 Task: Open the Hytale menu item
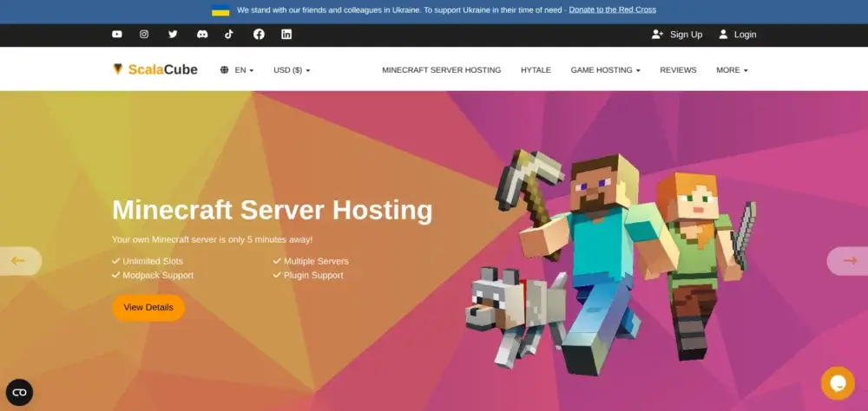pyautogui.click(x=536, y=70)
